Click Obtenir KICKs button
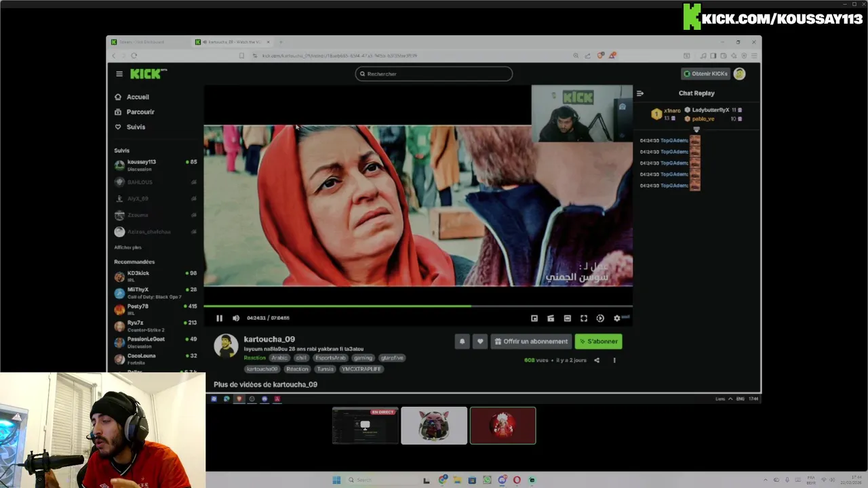Image resolution: width=868 pixels, height=488 pixels. coord(705,74)
